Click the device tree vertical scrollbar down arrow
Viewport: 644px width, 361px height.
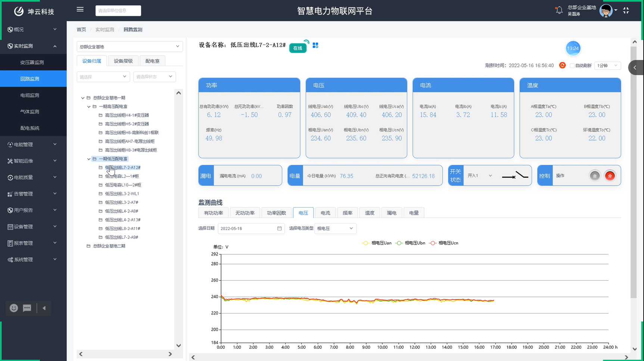click(x=178, y=345)
